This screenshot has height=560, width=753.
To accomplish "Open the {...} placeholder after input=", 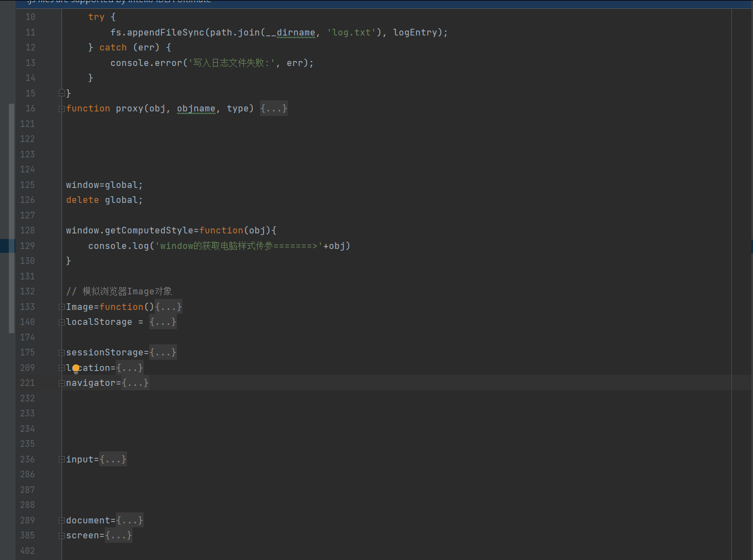I will tap(113, 460).
